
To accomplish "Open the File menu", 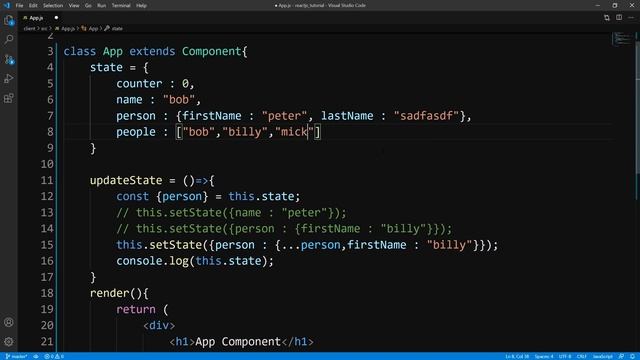I will pyautogui.click(x=19, y=5).
